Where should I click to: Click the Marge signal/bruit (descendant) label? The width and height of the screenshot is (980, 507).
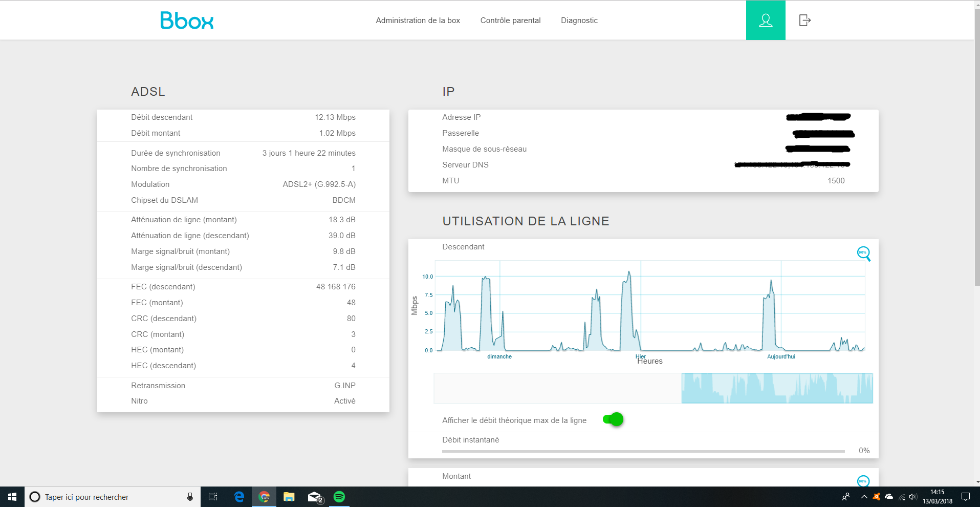186,267
